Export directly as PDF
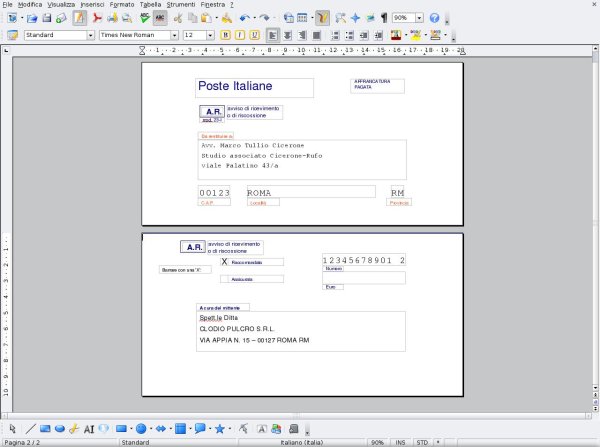Screen dimensions: 600x447 click(97, 18)
